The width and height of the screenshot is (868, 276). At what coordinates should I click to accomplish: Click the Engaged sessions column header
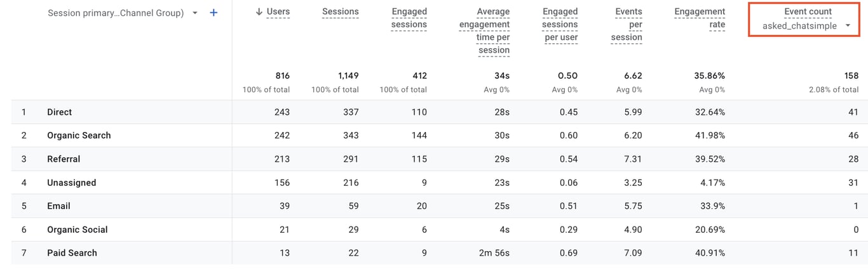click(x=409, y=18)
